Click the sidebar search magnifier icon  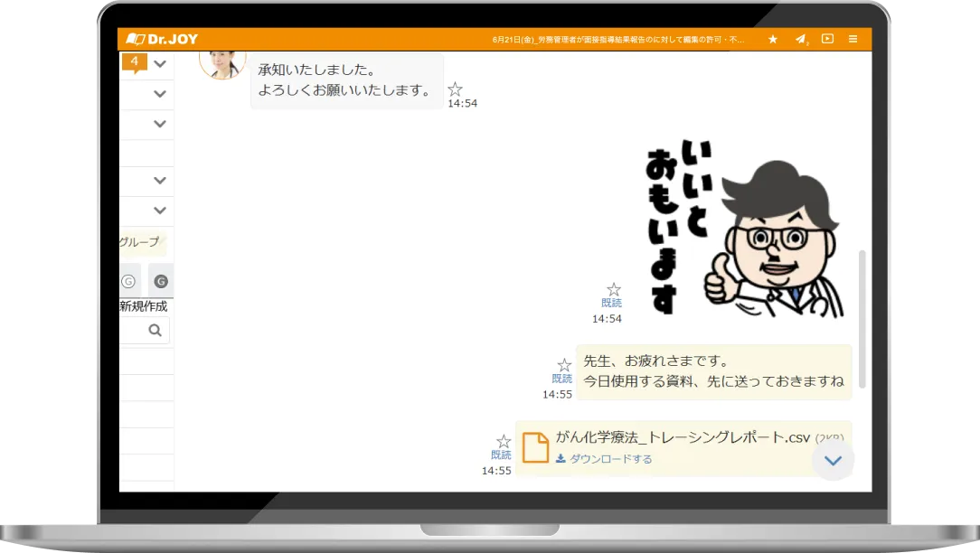pyautogui.click(x=155, y=330)
